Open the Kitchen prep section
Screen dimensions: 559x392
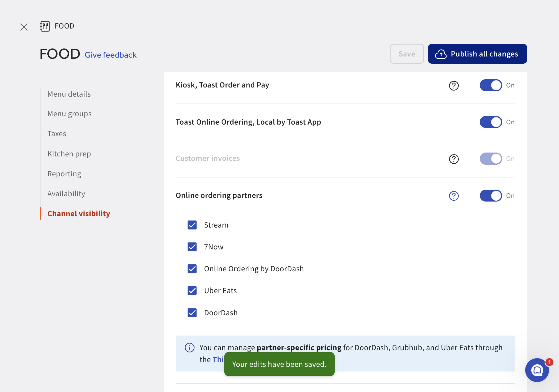69,154
